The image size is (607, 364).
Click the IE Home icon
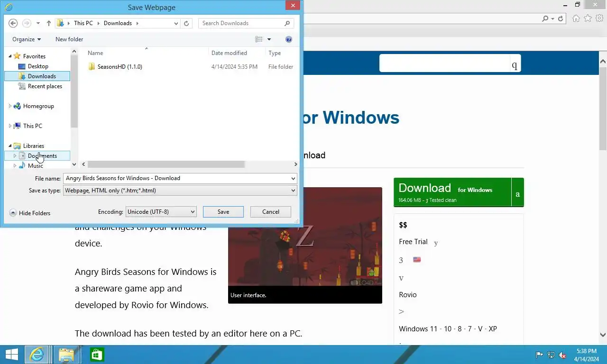click(x=576, y=18)
